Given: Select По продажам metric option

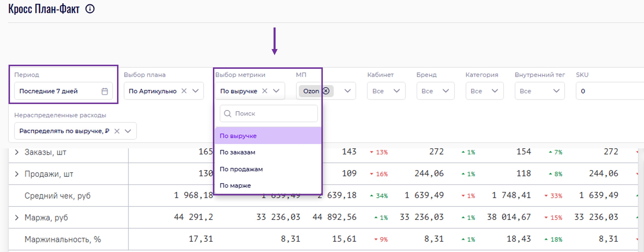Looking at the screenshot, I should (241, 169).
